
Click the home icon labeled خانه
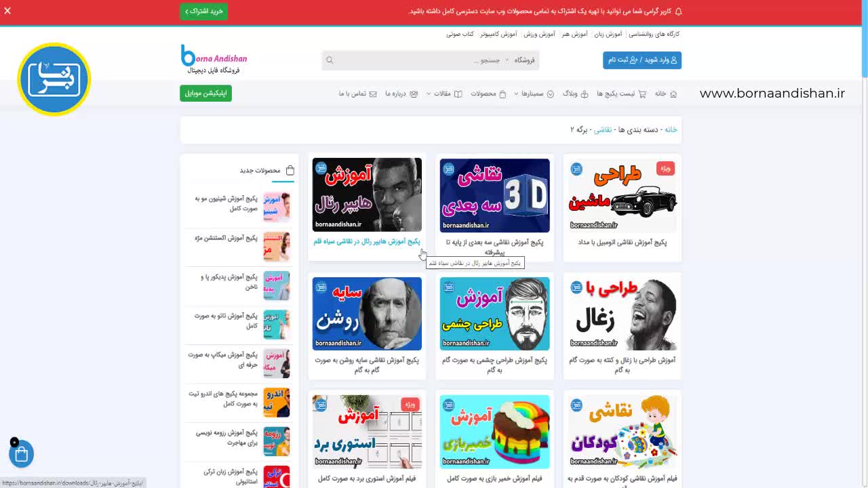tap(673, 94)
